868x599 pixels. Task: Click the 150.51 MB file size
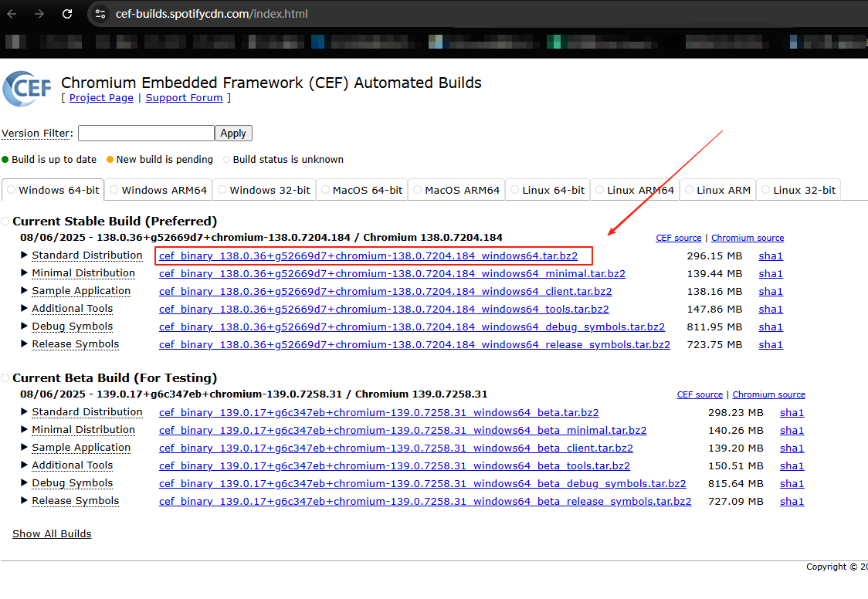point(736,465)
